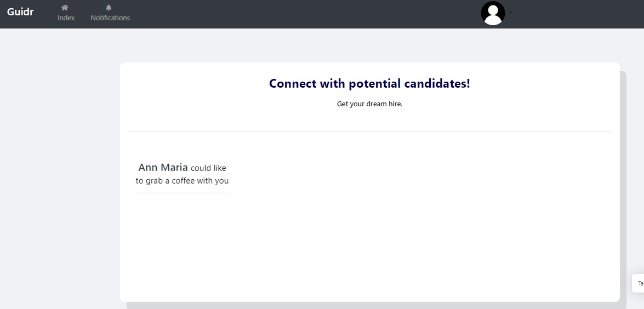The image size is (644, 309).
Task: Click the partially visible 'Ta' widget at right edge
Action: click(x=639, y=283)
